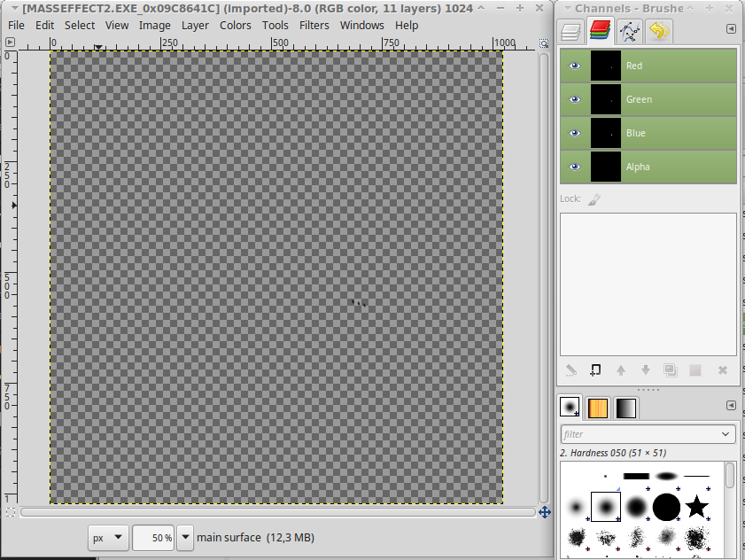Toggle the Quick Mask button
Image resolution: width=745 pixels, height=560 pixels.
coord(10,512)
